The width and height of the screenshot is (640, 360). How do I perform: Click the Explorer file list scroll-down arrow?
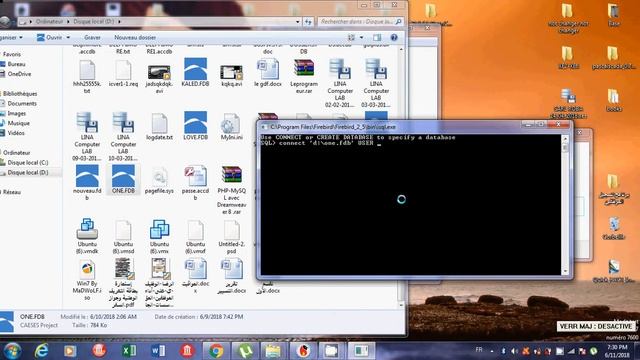401,304
